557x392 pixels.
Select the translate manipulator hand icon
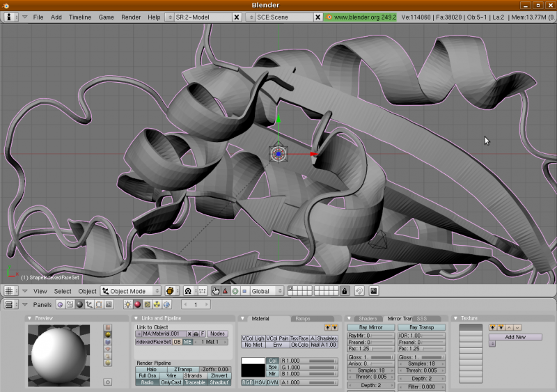216,291
